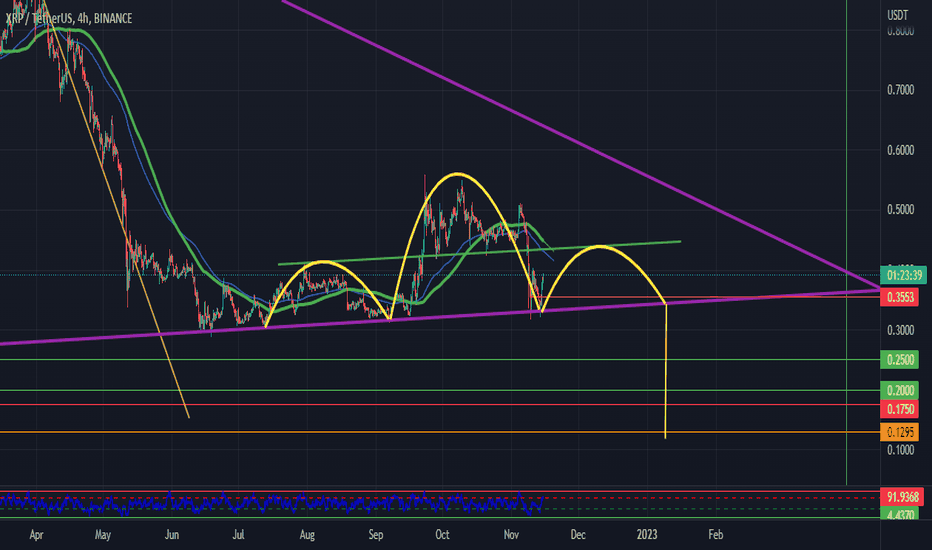Select the vertical yellow projection line
The image size is (932, 550).
[666, 372]
